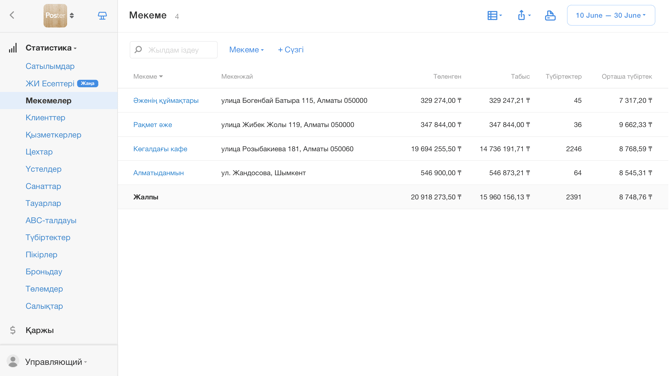Open the Рақмет әже venue link
The width and height of the screenshot is (670, 376).
(x=153, y=125)
